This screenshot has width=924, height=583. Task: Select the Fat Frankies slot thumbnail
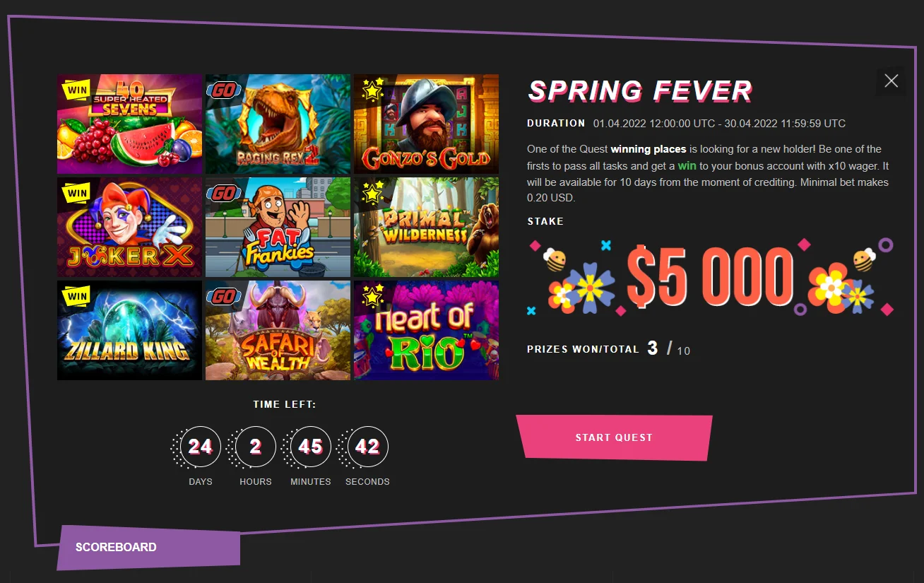point(278,227)
